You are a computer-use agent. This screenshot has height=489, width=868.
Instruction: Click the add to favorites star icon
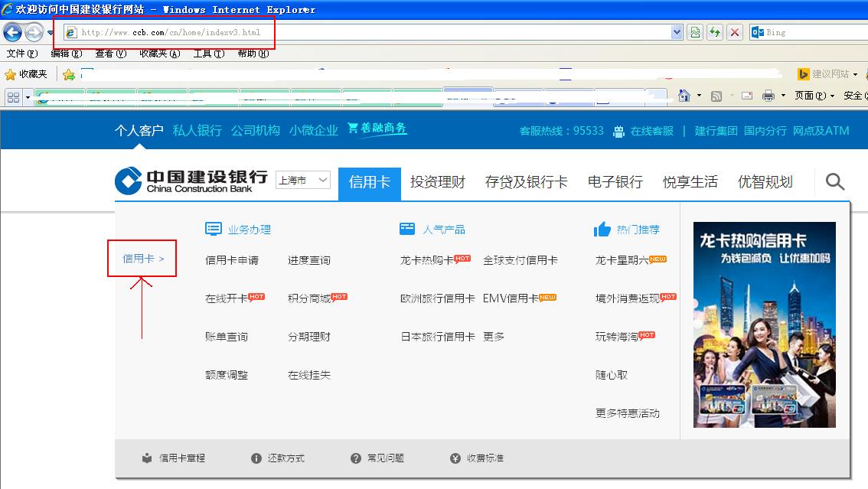tap(69, 74)
